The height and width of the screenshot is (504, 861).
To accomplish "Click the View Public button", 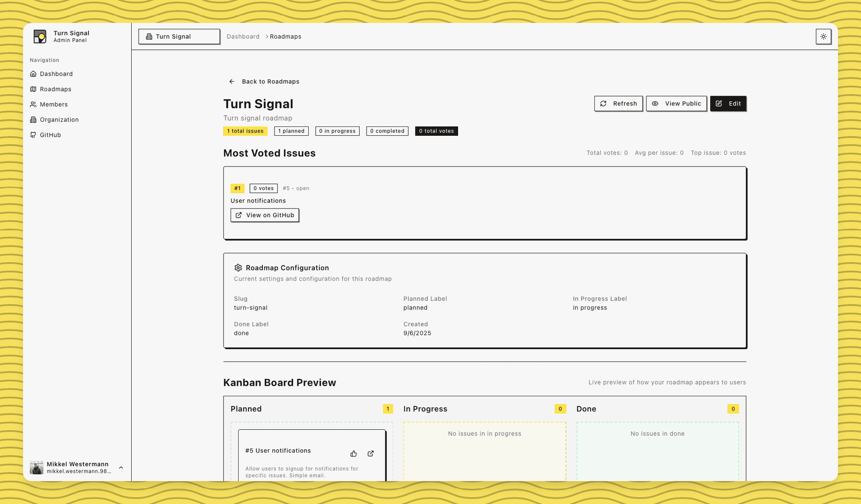I will pos(676,104).
